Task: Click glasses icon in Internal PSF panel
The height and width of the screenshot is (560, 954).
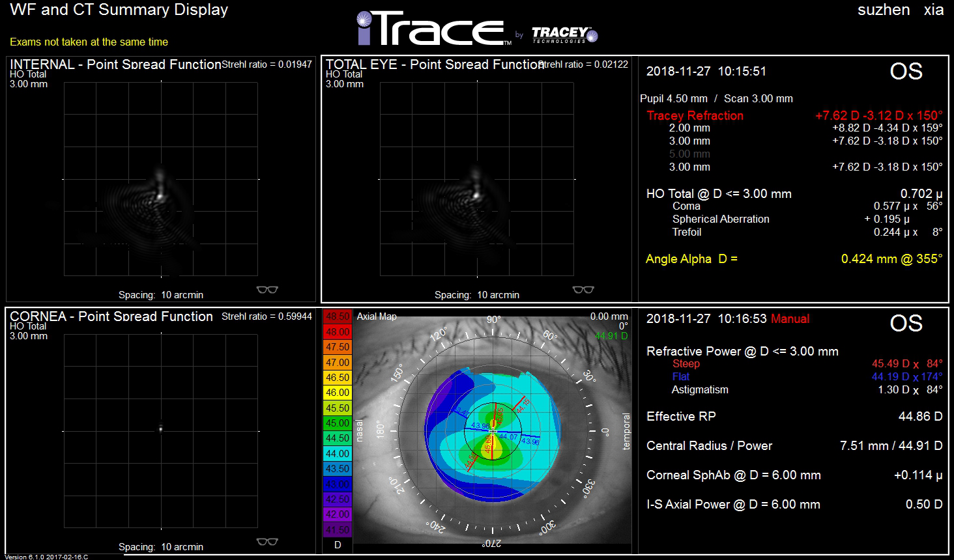Action: [267, 290]
